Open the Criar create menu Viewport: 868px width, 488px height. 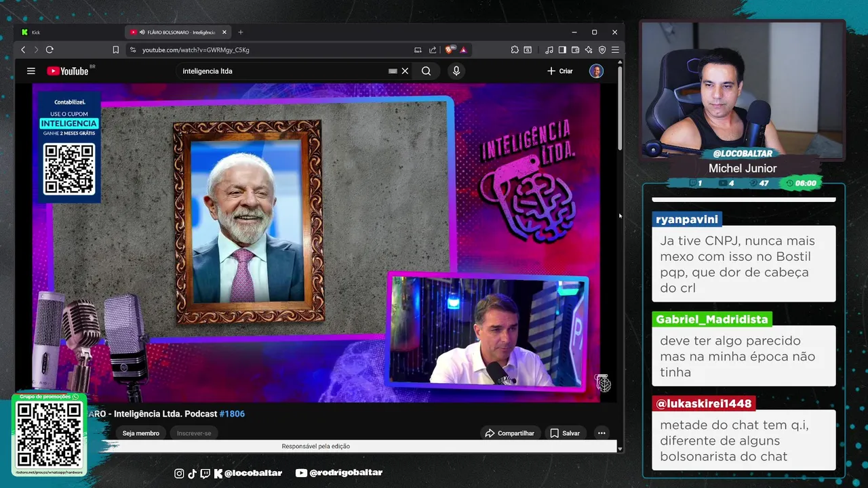click(x=560, y=70)
